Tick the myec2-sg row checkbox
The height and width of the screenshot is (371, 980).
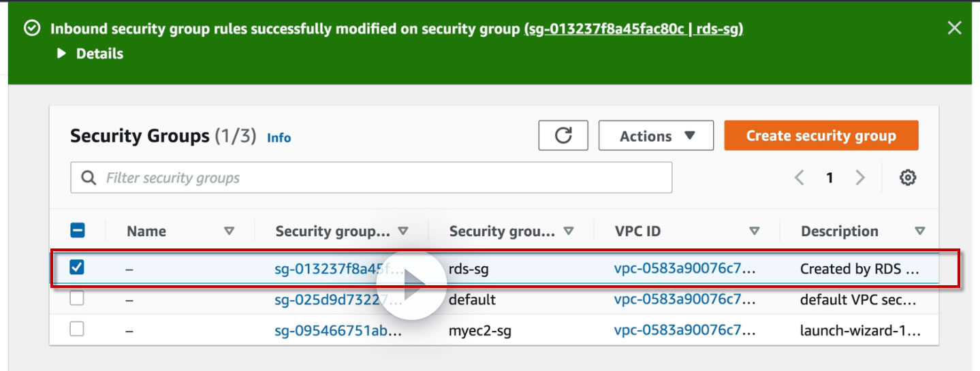[78, 329]
